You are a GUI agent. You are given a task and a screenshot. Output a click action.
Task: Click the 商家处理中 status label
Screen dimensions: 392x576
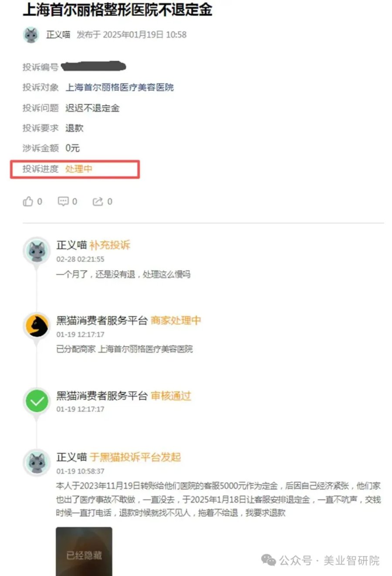pos(176,320)
